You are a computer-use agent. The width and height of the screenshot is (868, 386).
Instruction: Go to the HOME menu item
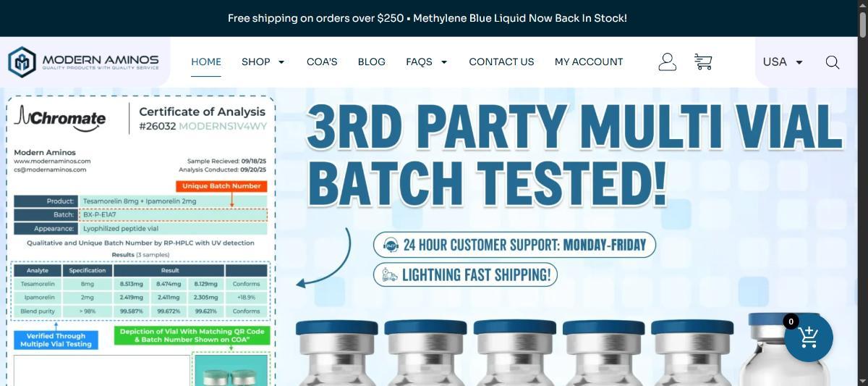click(206, 62)
